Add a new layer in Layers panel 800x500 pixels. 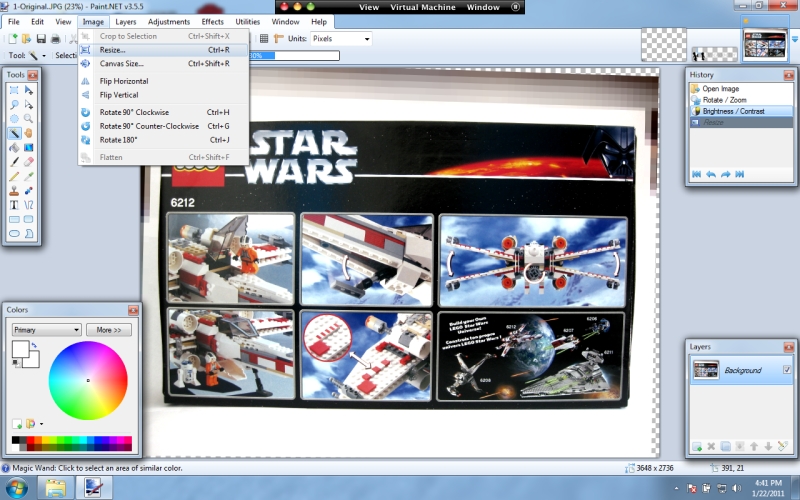[696, 446]
